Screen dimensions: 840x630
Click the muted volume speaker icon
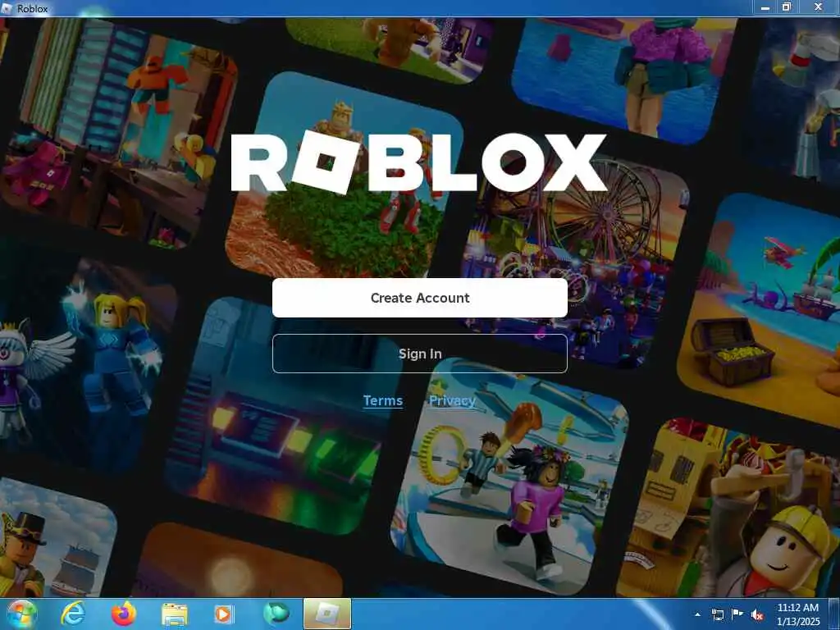tap(757, 615)
